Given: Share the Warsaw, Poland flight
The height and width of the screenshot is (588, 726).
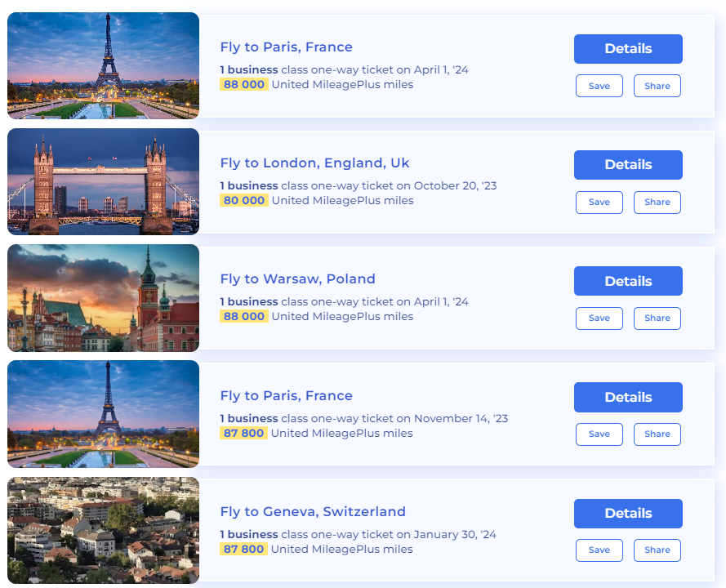Looking at the screenshot, I should pyautogui.click(x=657, y=318).
